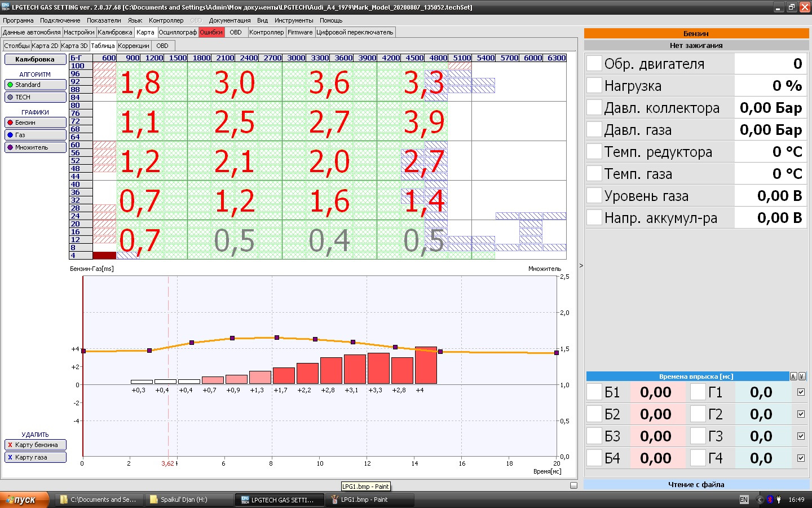
Task: Switch to LPG1.bmp - Paint in taskbar
Action: (370, 500)
